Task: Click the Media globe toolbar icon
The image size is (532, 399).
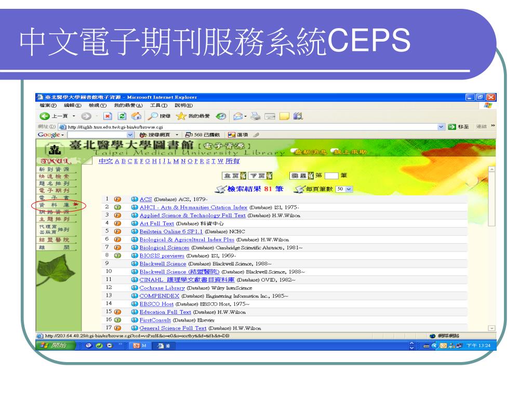Action: click(x=221, y=116)
